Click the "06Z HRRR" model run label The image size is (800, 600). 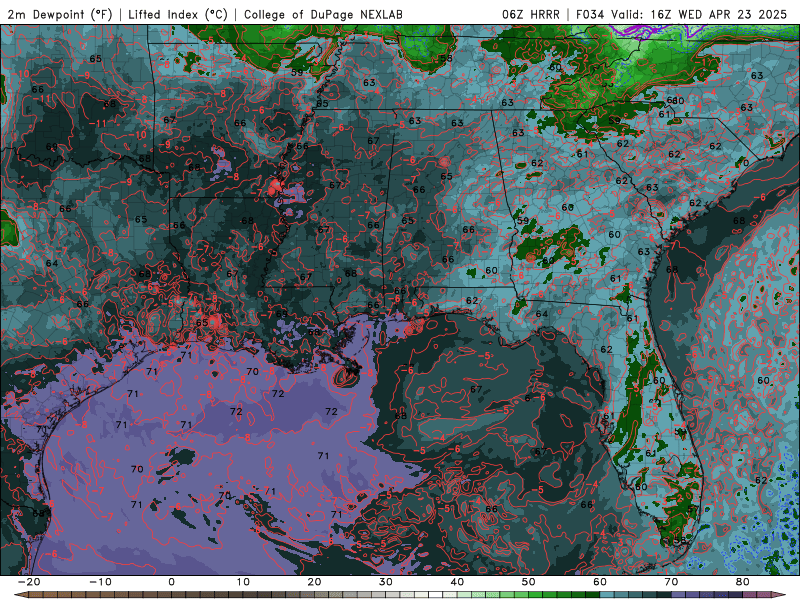531,14
